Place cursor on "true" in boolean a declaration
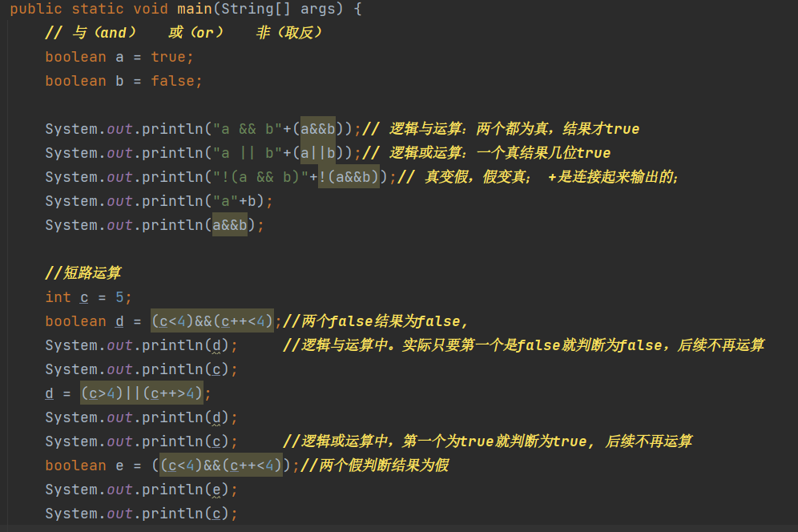The height and width of the screenshot is (532, 798). 167,58
